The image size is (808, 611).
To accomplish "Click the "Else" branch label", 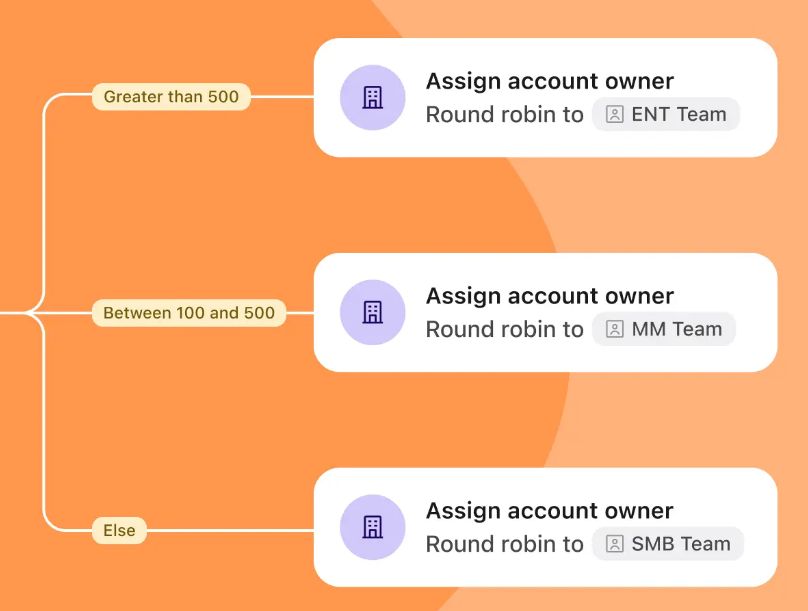I will 119,531.
